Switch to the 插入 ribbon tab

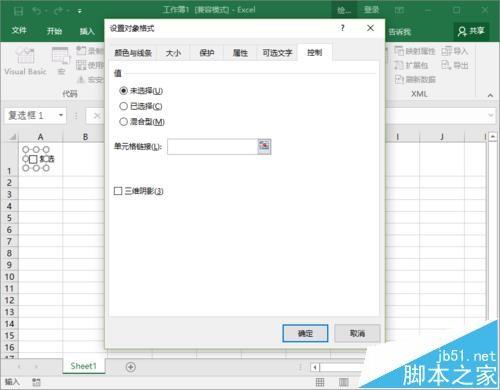(x=87, y=31)
